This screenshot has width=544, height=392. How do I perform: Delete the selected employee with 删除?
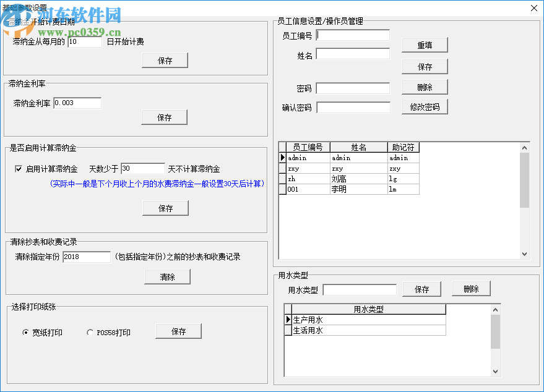(x=425, y=87)
